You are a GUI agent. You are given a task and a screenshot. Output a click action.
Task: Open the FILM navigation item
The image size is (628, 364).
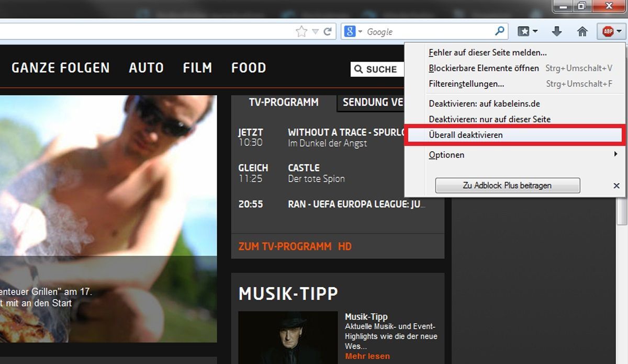pyautogui.click(x=197, y=68)
